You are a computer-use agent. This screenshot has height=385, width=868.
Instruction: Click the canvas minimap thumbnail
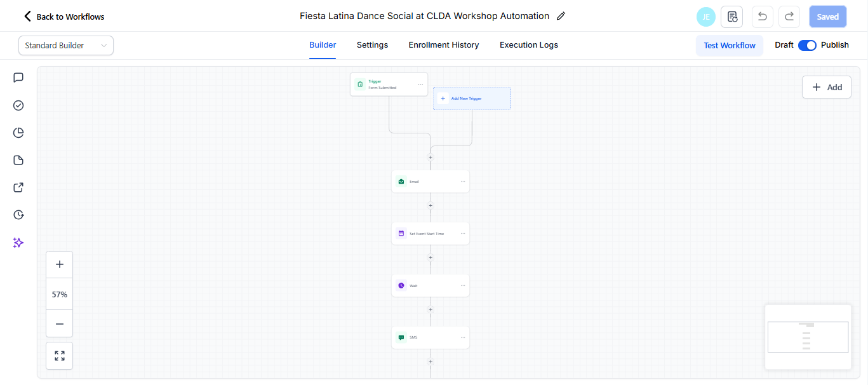[x=808, y=337]
